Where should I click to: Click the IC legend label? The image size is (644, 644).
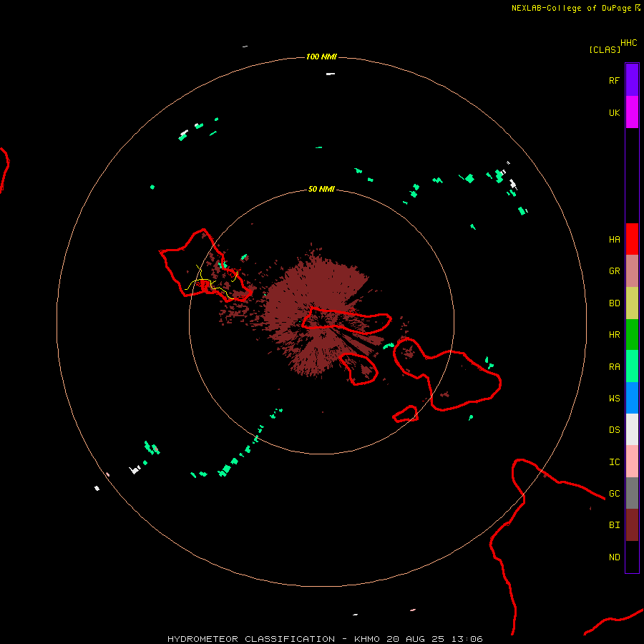coord(615,462)
